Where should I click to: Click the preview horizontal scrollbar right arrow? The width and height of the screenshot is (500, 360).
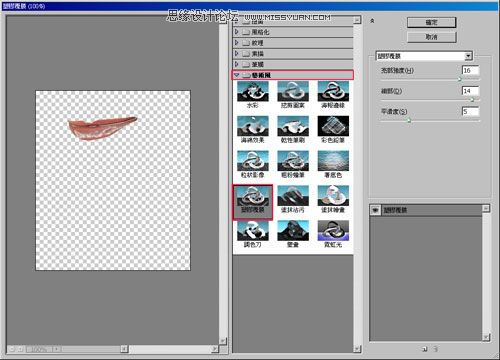pyautogui.click(x=215, y=349)
